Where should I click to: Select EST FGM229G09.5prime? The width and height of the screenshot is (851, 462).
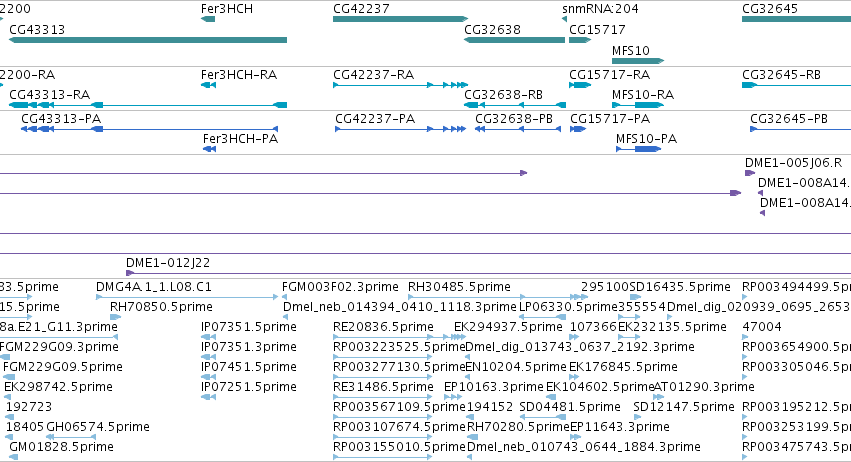(9, 377)
